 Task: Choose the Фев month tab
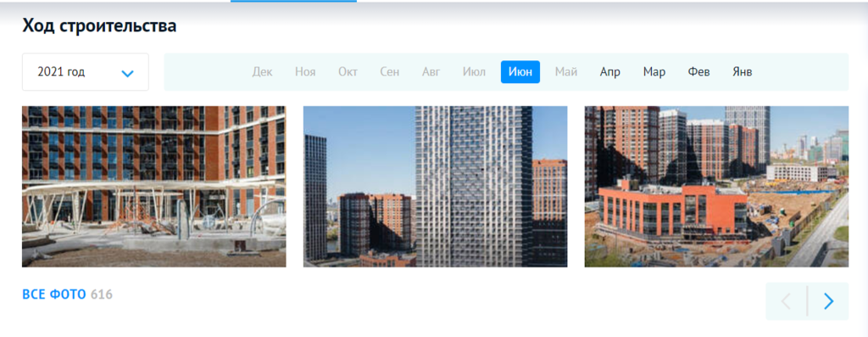[x=698, y=72]
